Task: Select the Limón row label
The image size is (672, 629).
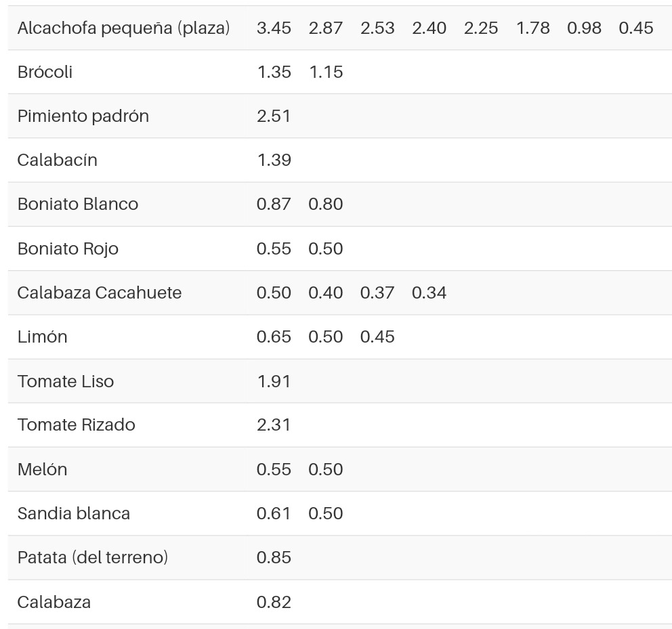Action: (42, 337)
